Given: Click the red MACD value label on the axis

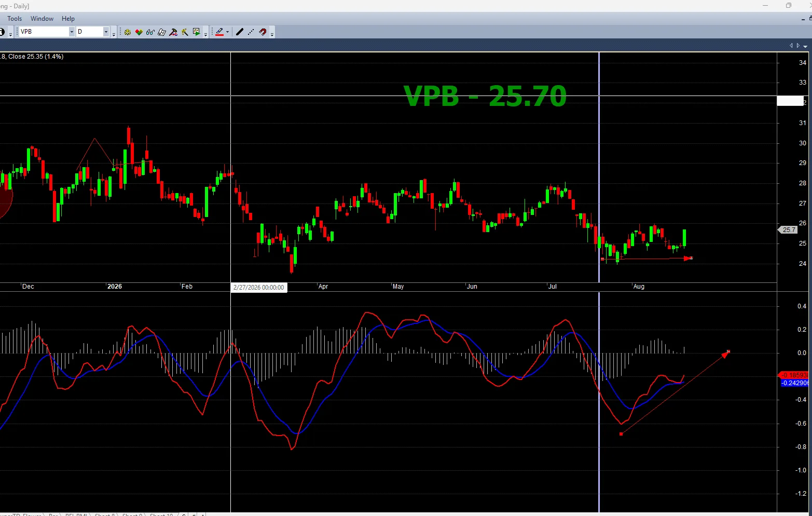Looking at the screenshot, I should pyautogui.click(x=794, y=375).
